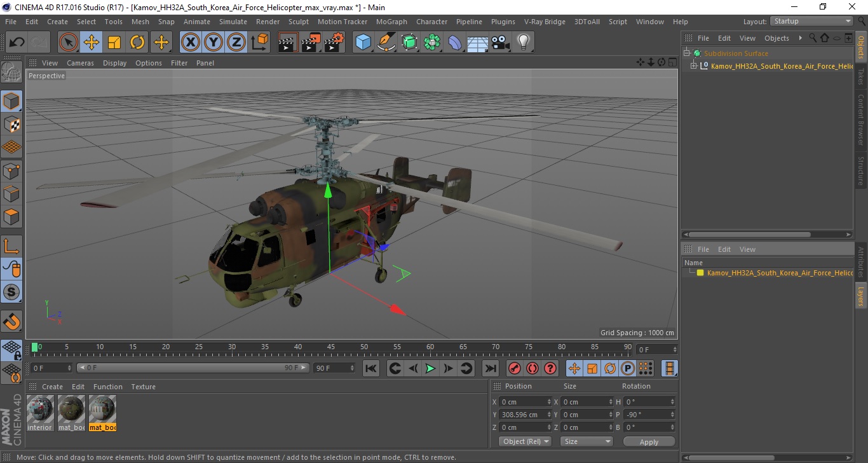
Task: Select Make Editable icon in left toolbar
Action: tap(11, 72)
